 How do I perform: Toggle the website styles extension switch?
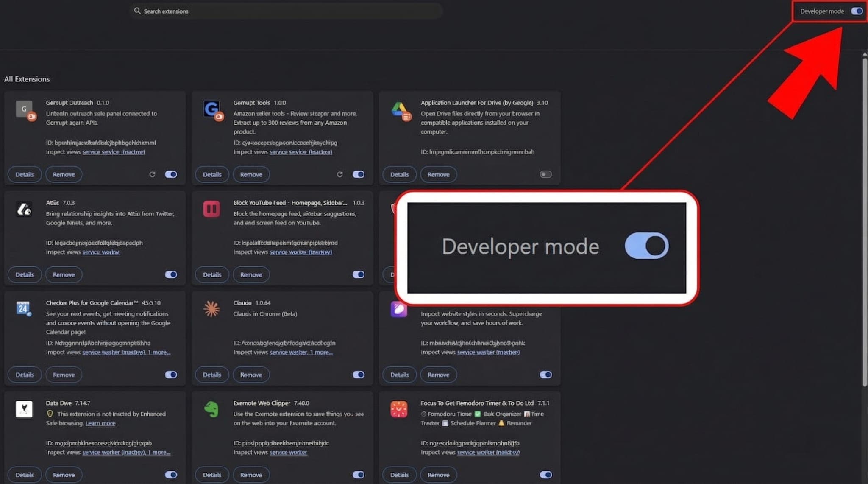click(x=545, y=375)
